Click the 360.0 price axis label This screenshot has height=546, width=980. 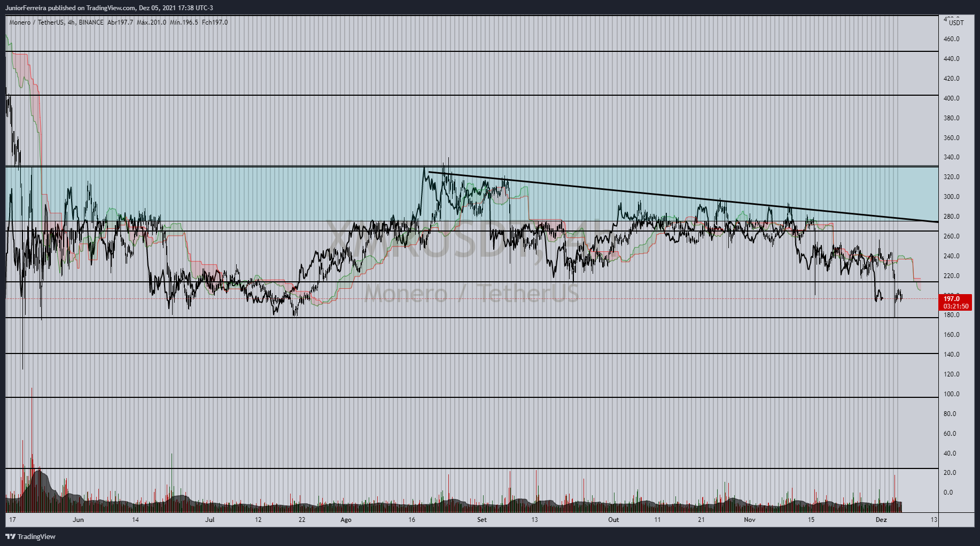click(952, 138)
